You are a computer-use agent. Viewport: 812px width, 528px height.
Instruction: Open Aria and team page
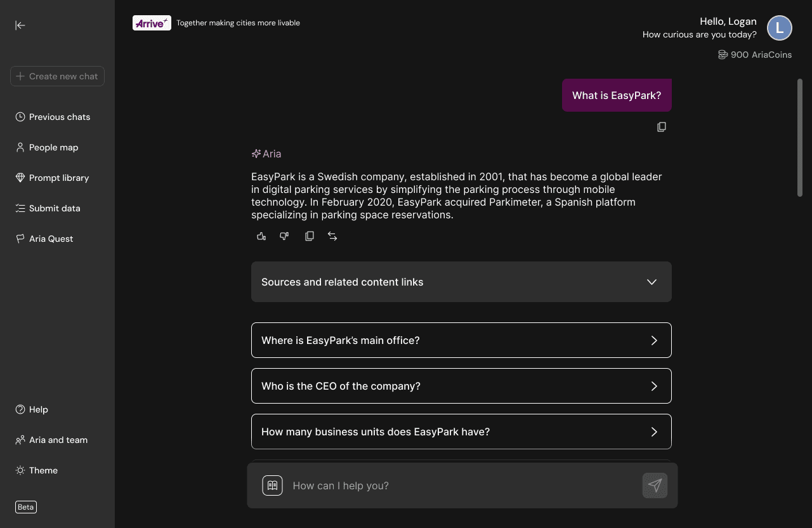click(51, 440)
